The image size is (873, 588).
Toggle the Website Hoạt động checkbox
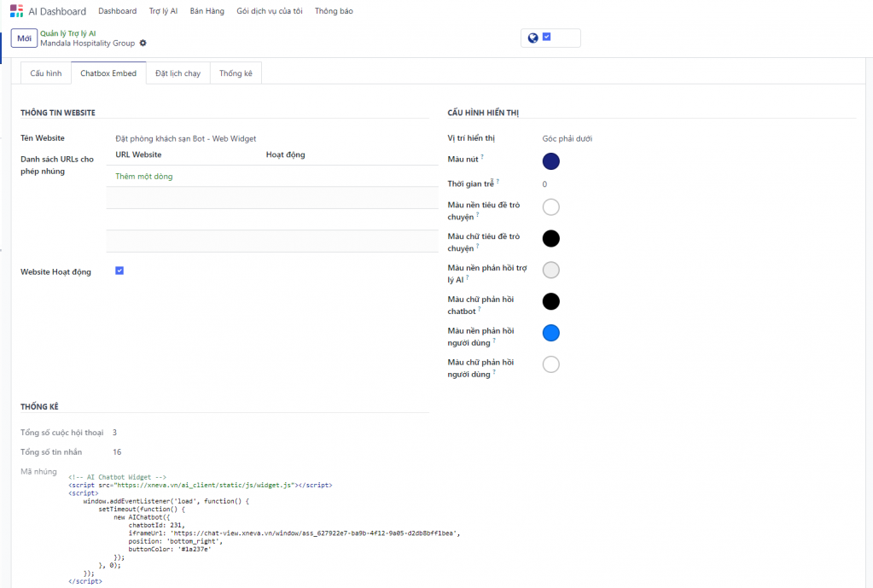coord(119,271)
